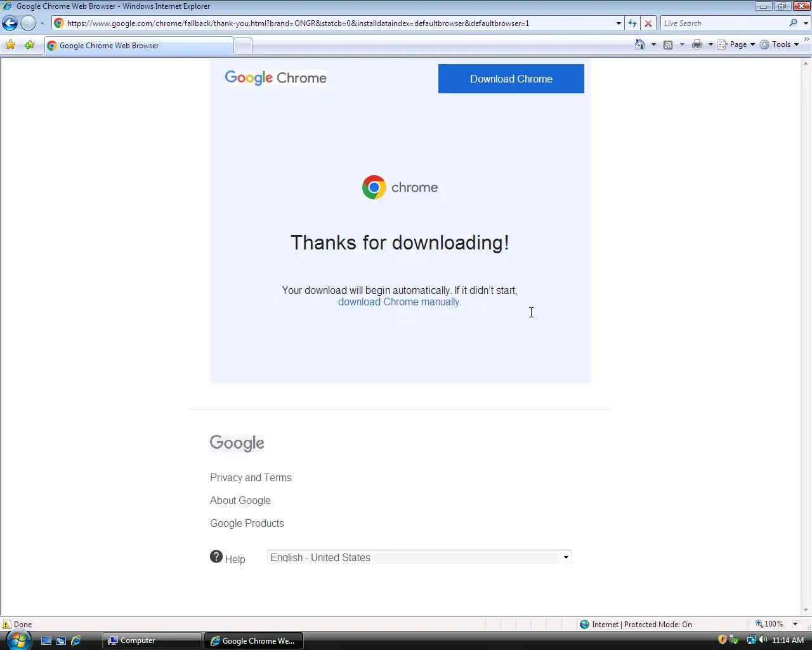Screen dimensions: 812x650
Task: Click the network tray icon
Action: click(751, 640)
